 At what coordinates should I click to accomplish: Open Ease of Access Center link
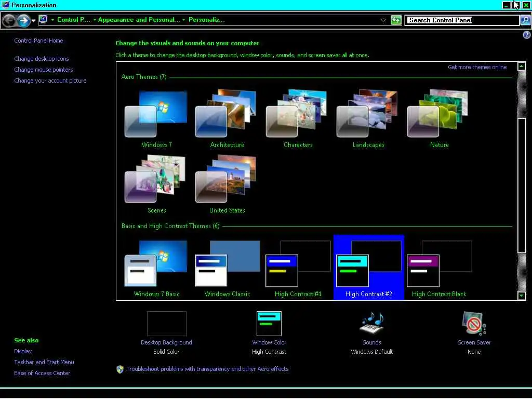coord(42,373)
